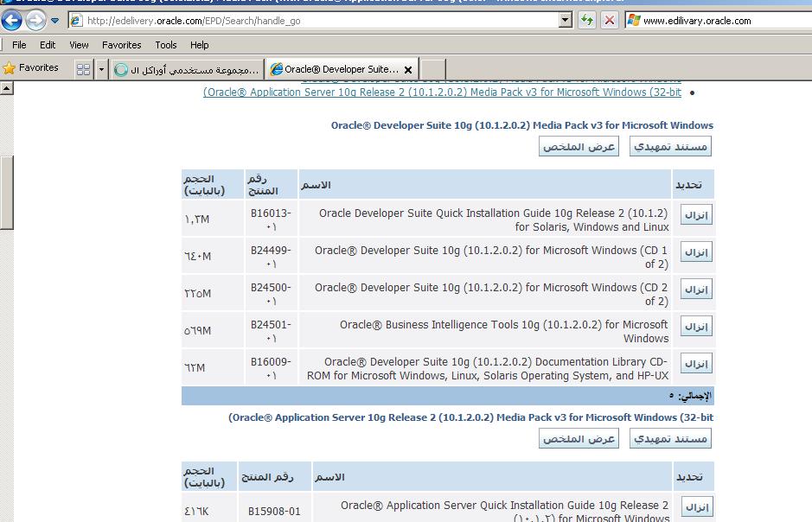Download the Business Intelligence Tools file
Image resolution: width=812 pixels, height=522 pixels.
tap(696, 326)
